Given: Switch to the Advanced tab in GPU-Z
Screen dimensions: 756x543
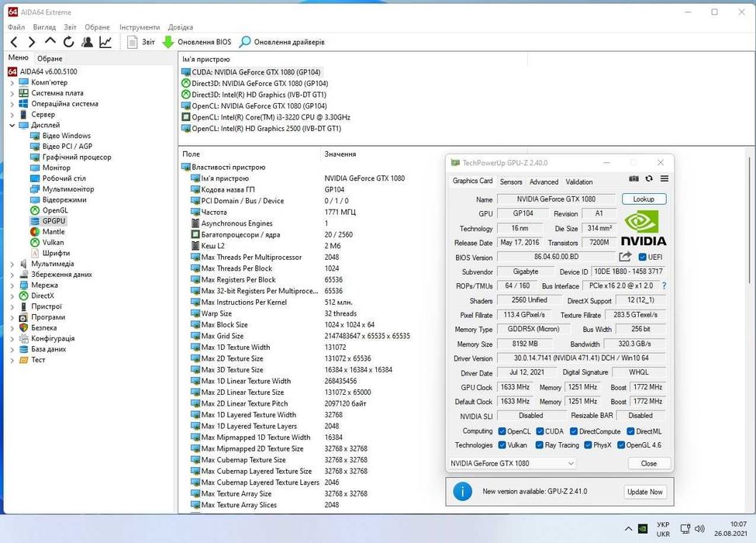Looking at the screenshot, I should [x=544, y=182].
